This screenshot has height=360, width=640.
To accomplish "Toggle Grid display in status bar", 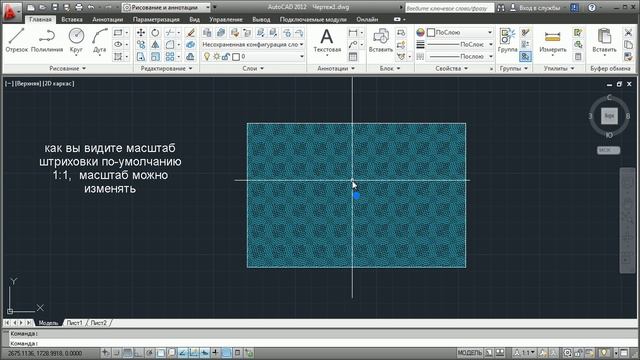I will [x=128, y=353].
